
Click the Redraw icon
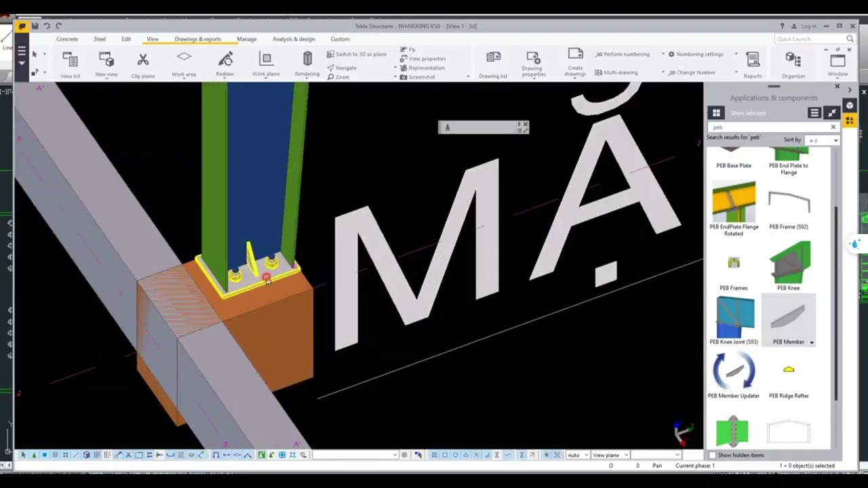click(225, 60)
